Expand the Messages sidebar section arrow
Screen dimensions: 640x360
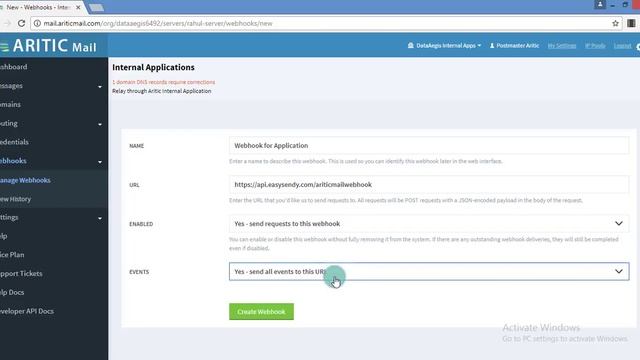[100, 87]
